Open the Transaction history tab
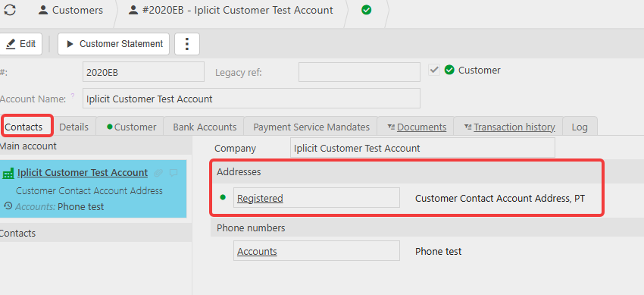 point(509,127)
